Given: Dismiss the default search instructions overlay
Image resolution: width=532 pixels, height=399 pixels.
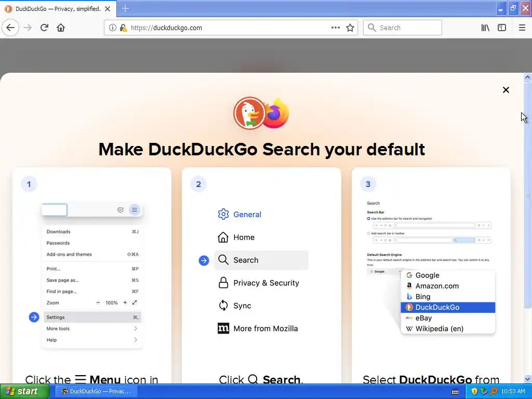Looking at the screenshot, I should 506,90.
